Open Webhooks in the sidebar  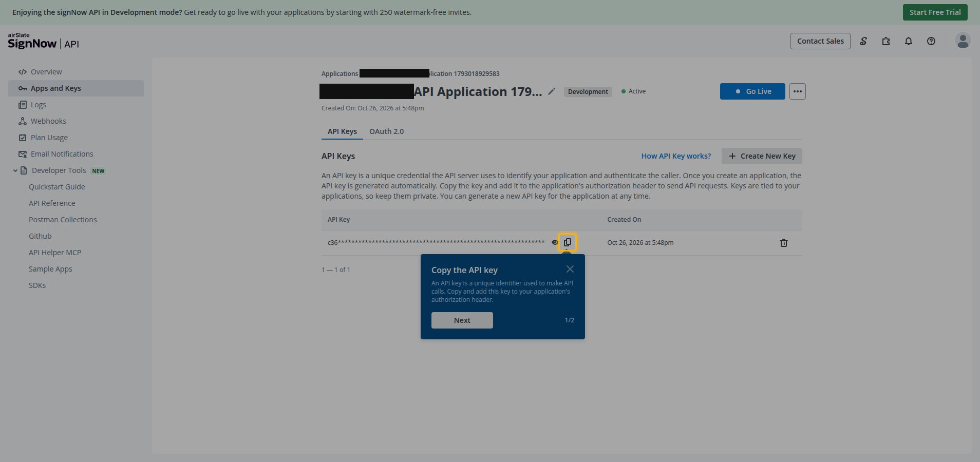point(76,121)
